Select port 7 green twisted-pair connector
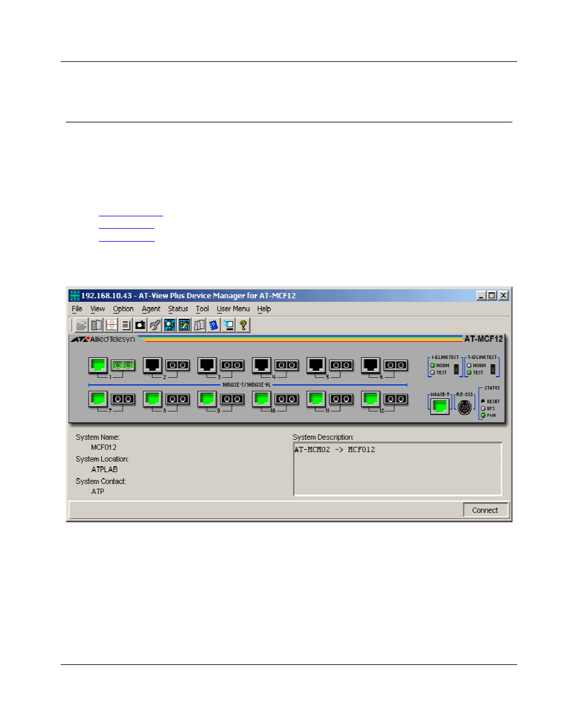Screen dimensions: 562x728 coord(98,399)
